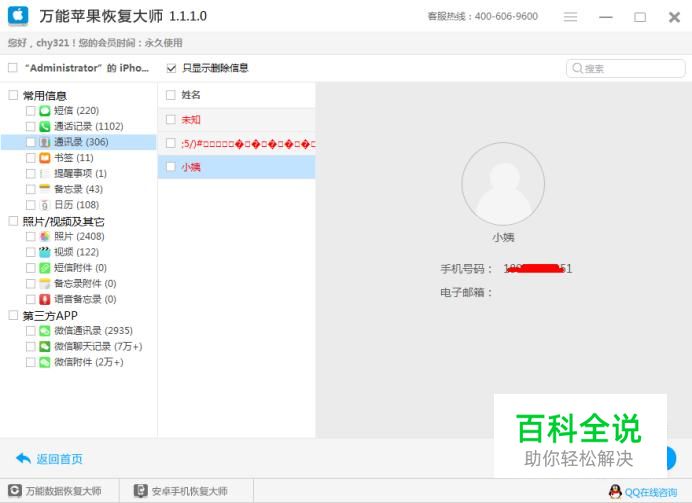Viewport: 692px width, 503px height.
Task: Uncheck 只显示删除信息 checkbox
Action: coord(171,68)
